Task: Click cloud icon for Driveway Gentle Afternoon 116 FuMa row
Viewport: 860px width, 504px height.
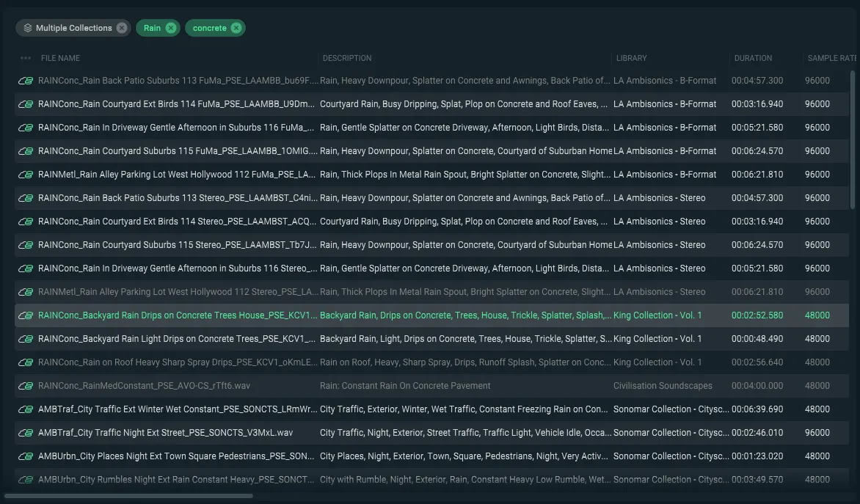Action: [x=25, y=128]
